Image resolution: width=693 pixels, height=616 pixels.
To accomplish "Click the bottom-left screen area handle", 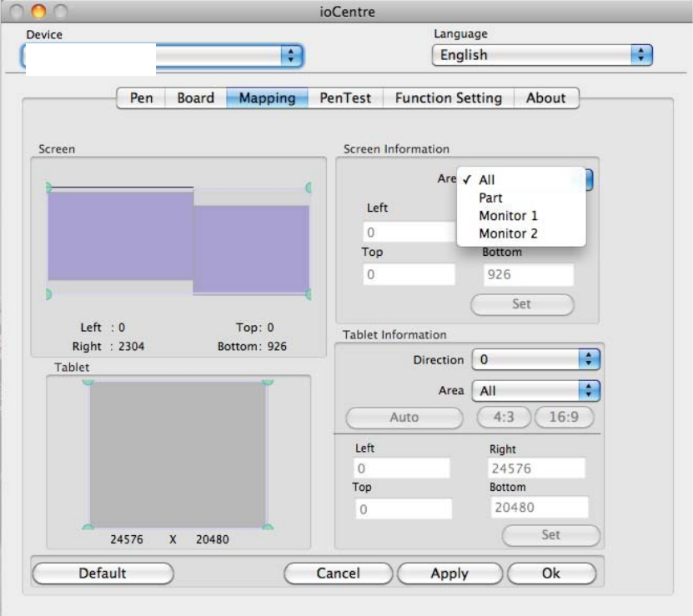I will coord(48,294).
